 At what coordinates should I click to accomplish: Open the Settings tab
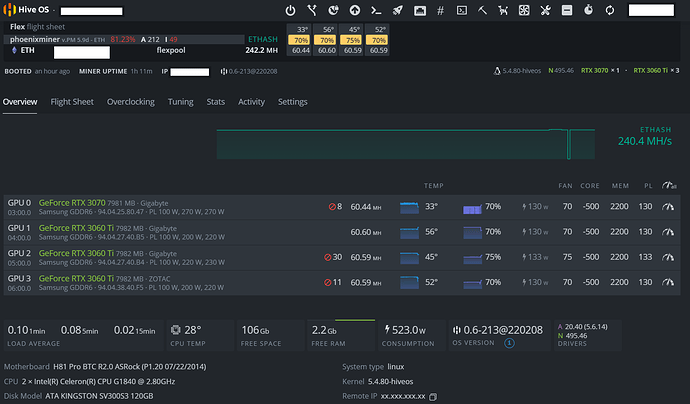pos(293,102)
